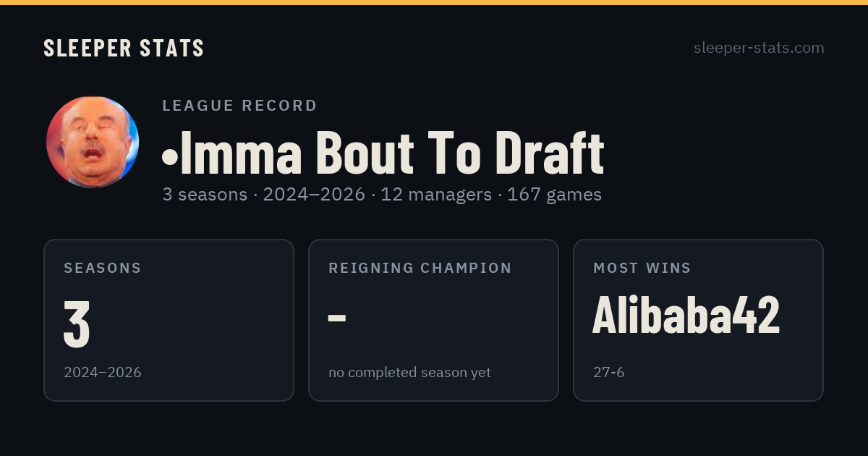This screenshot has width=868, height=456.
Task: Click the orange top accent bar
Action: [434, 2]
